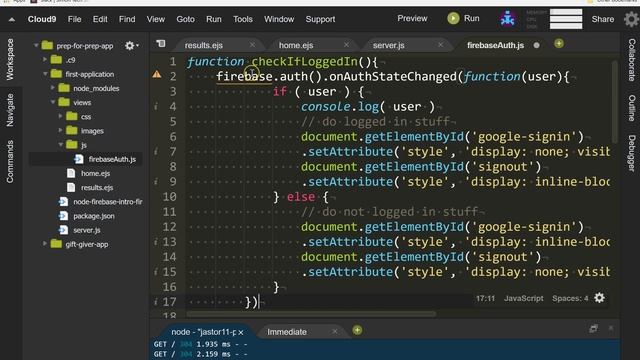Open the File menu
This screenshot has width=640, height=360.
point(74,19)
